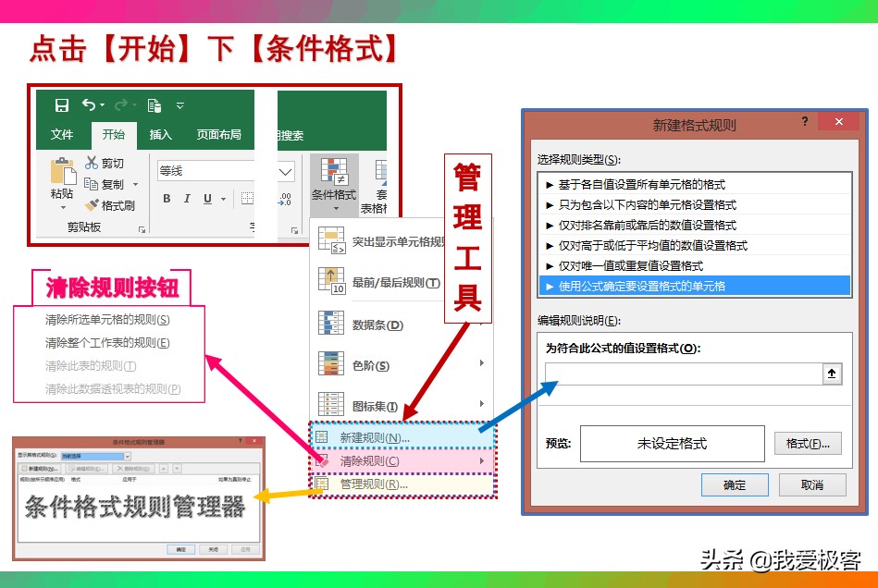Viewport: 878px width, 588px height.
Task: Click the collapse dialog range selector icon
Action: pos(832,374)
